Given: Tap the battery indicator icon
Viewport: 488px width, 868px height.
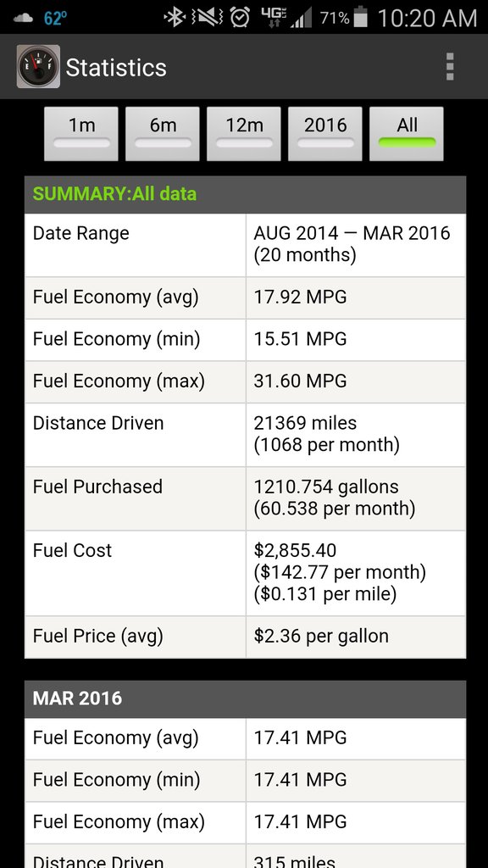Looking at the screenshot, I should pyautogui.click(x=361, y=17).
